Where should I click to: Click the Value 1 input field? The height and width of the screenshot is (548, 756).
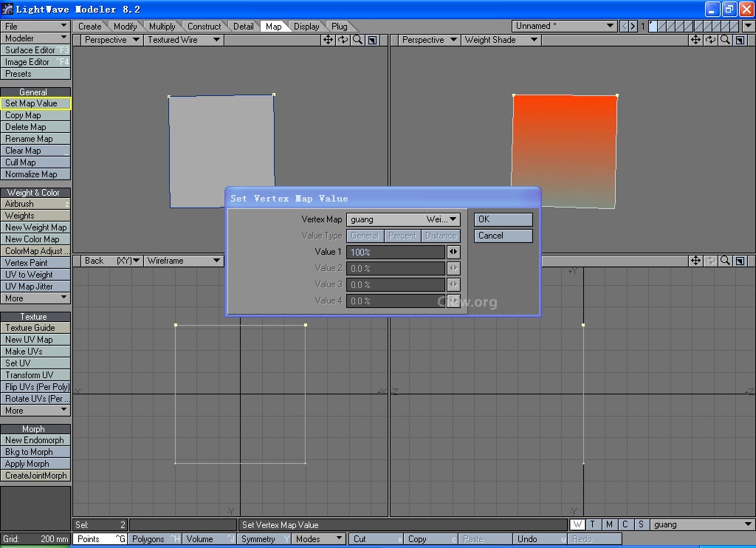pyautogui.click(x=396, y=252)
